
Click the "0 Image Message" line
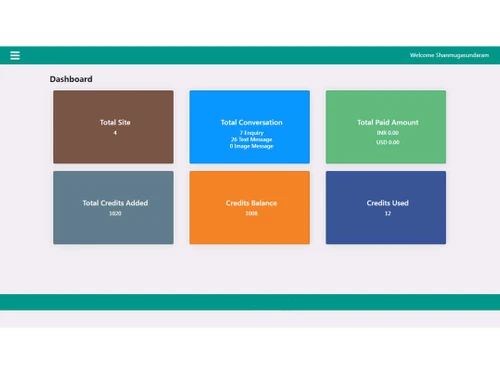251,146
